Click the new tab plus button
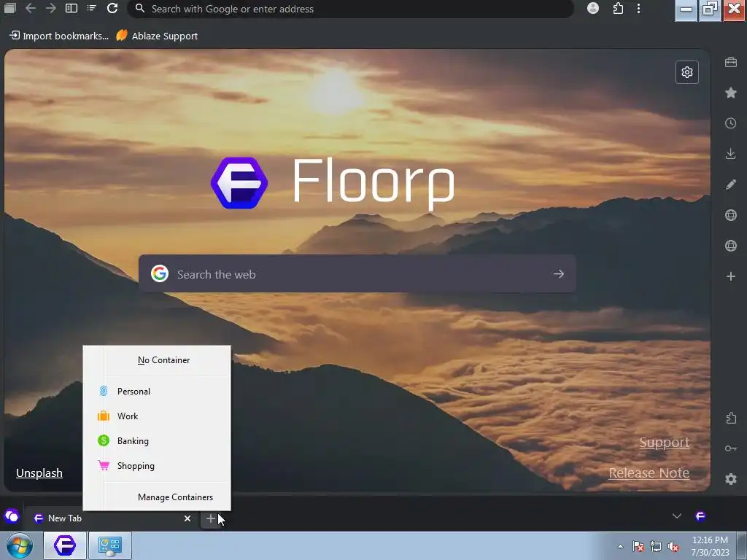Screen dimensions: 747x560 [x=210, y=518]
